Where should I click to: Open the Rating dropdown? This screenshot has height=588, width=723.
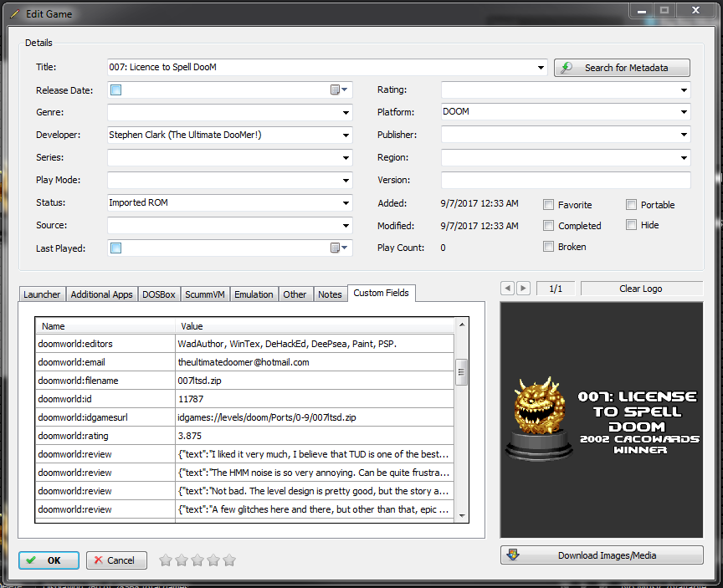[684, 89]
